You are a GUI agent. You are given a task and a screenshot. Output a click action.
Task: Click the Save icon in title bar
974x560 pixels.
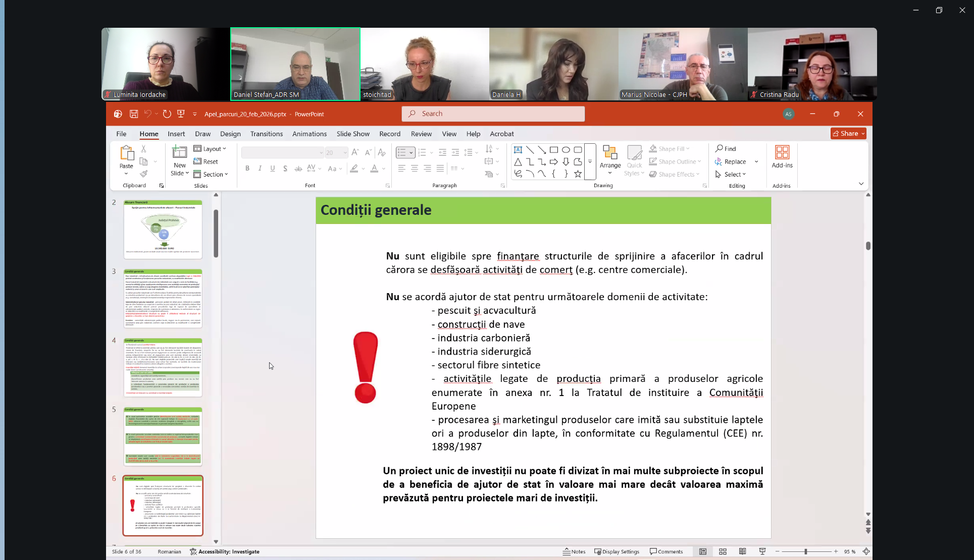pyautogui.click(x=134, y=114)
